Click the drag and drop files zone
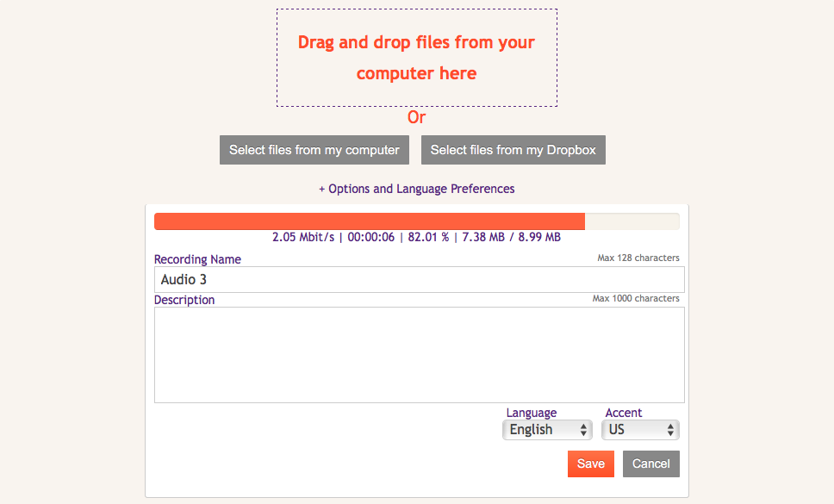This screenshot has height=504, width=834. tap(416, 58)
